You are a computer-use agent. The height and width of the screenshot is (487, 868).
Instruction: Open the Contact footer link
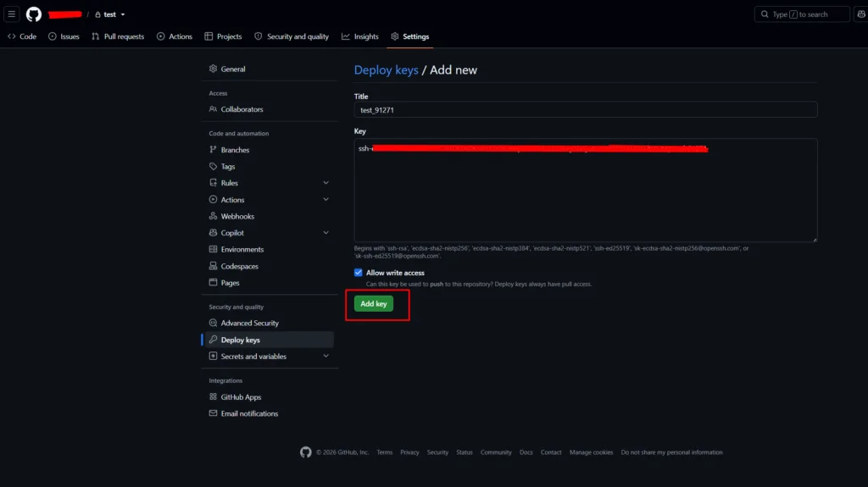551,452
